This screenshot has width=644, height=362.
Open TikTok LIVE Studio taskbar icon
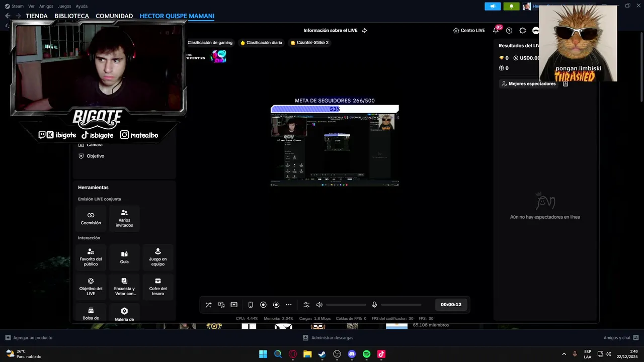pyautogui.click(x=381, y=354)
